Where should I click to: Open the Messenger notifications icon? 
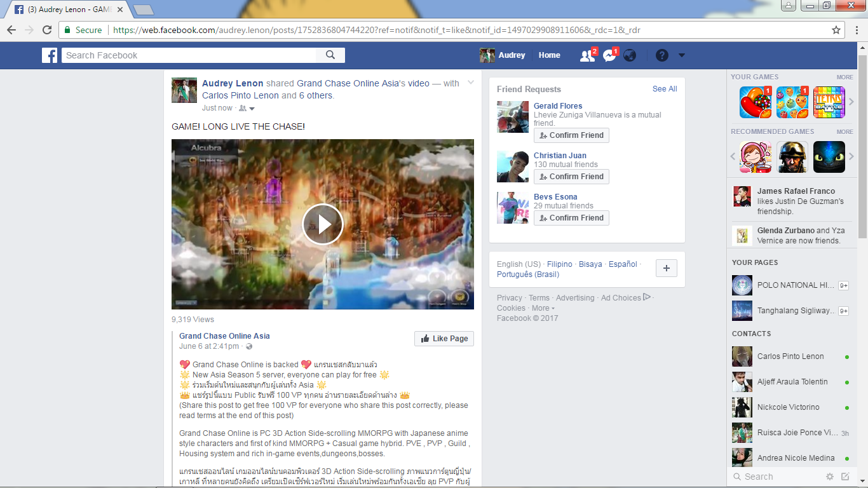pos(609,56)
